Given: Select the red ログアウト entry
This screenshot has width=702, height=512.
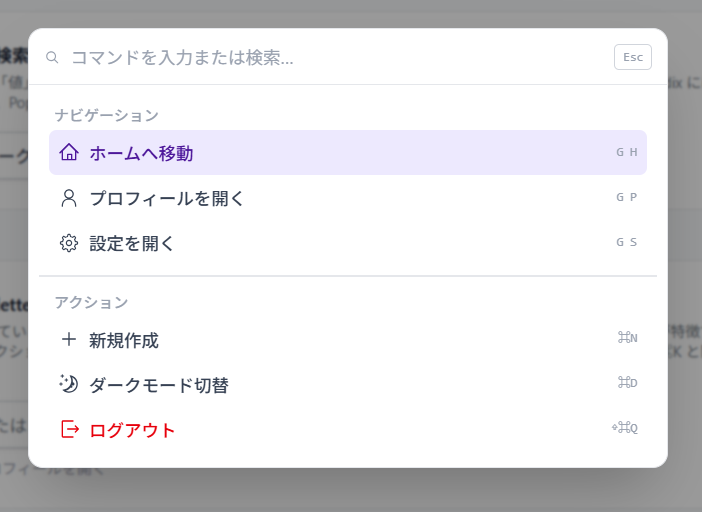Looking at the screenshot, I should click(348, 429).
